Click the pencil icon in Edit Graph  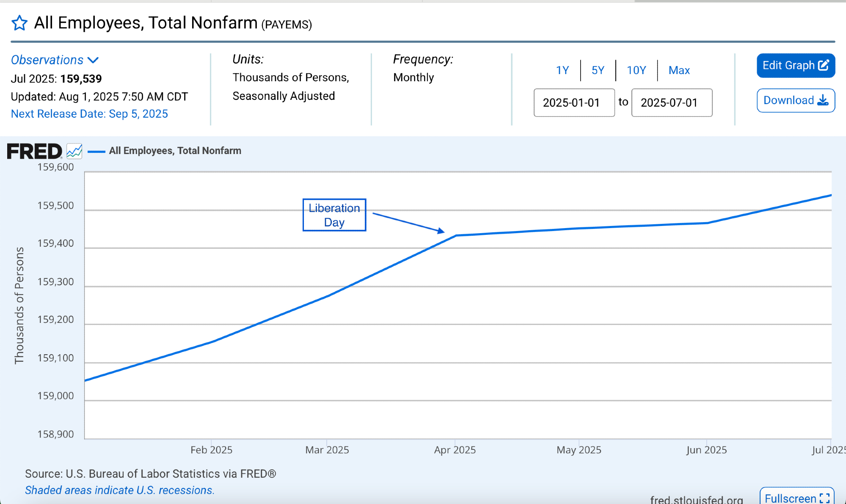click(x=824, y=65)
